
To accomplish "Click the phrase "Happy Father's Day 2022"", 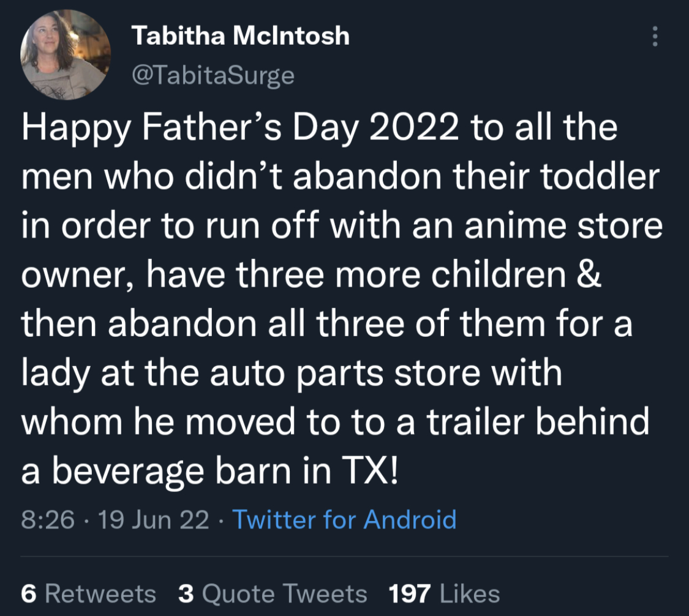I will coord(240,129).
